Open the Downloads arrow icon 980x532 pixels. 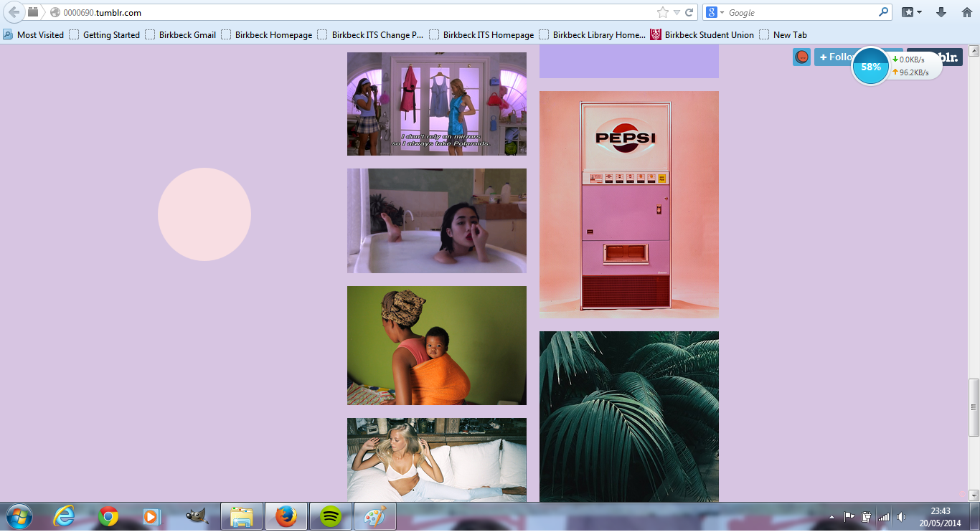(x=941, y=13)
